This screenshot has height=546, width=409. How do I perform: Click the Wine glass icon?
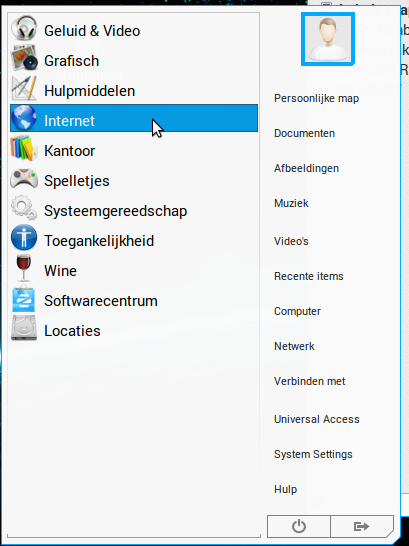(24, 268)
